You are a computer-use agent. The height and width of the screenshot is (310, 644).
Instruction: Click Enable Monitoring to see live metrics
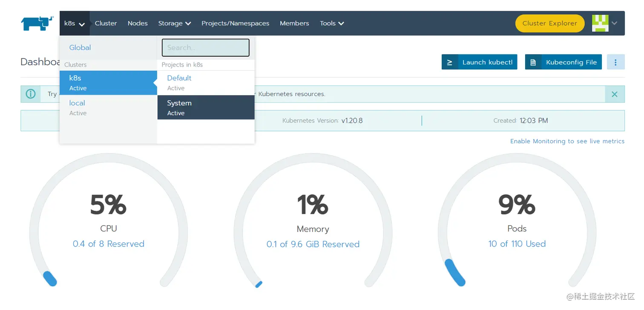coord(567,141)
